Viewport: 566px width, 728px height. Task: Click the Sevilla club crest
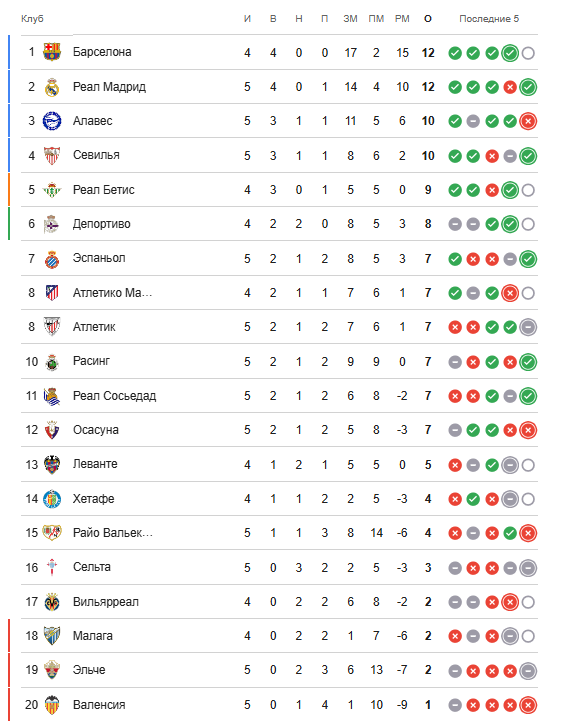(52, 156)
